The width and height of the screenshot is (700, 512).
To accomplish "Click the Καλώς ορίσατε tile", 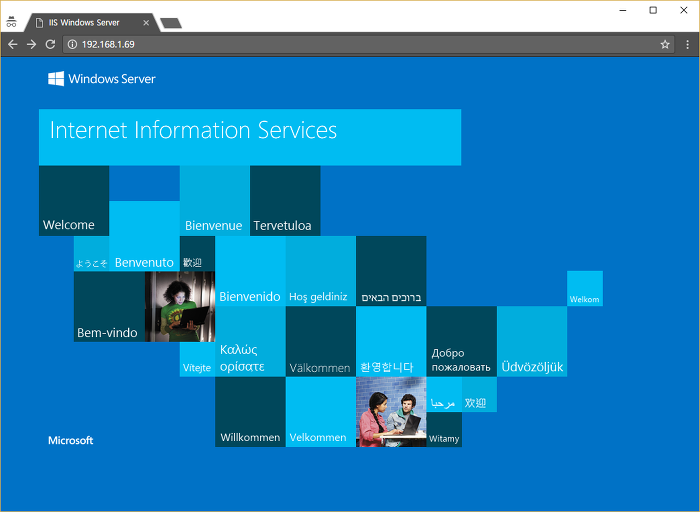I will [x=250, y=341].
